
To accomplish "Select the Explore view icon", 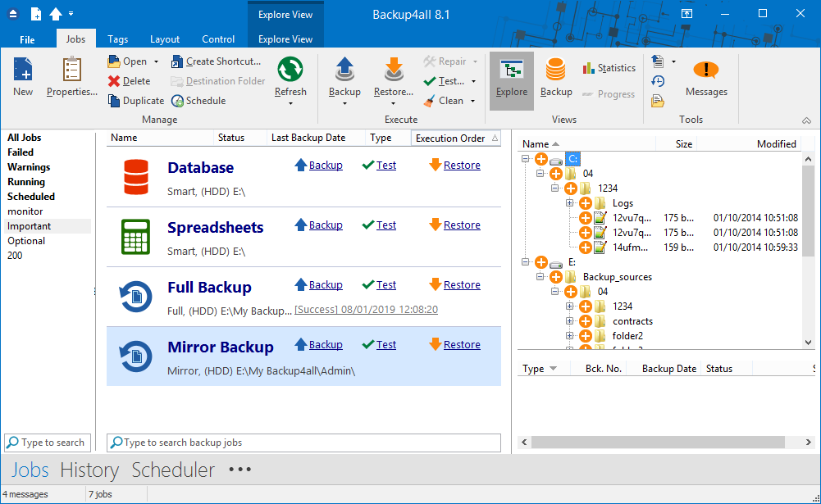I will click(512, 70).
